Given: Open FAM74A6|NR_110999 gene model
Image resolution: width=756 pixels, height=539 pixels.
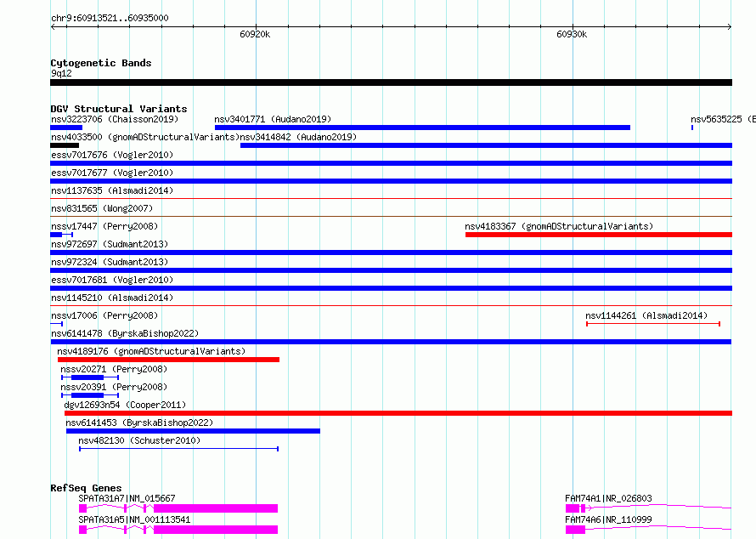Looking at the screenshot, I should point(648,530).
